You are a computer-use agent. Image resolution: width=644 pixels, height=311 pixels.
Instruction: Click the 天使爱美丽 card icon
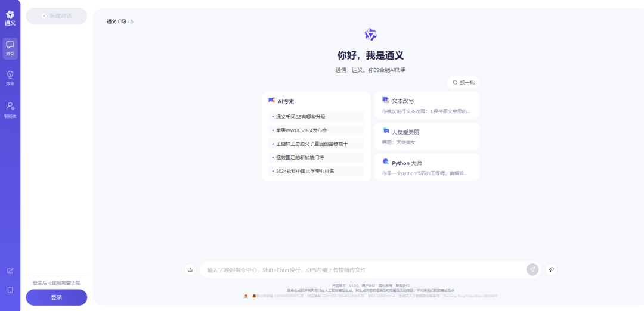click(x=386, y=130)
